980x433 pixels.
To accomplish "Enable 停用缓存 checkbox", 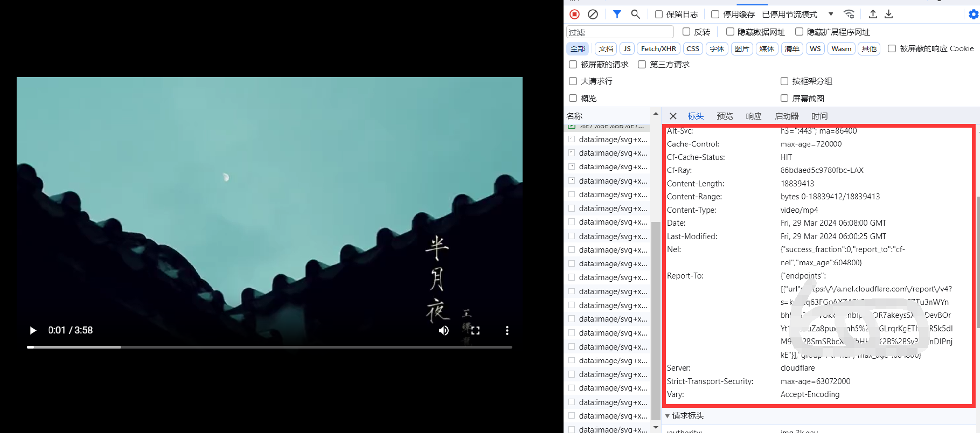I will pos(715,14).
